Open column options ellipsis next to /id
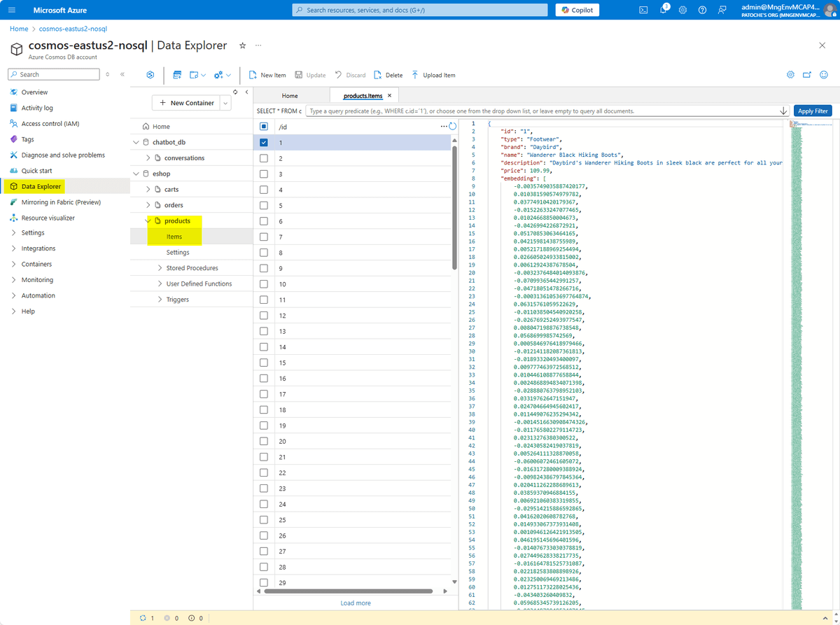Image resolution: width=840 pixels, height=625 pixels. coord(443,127)
